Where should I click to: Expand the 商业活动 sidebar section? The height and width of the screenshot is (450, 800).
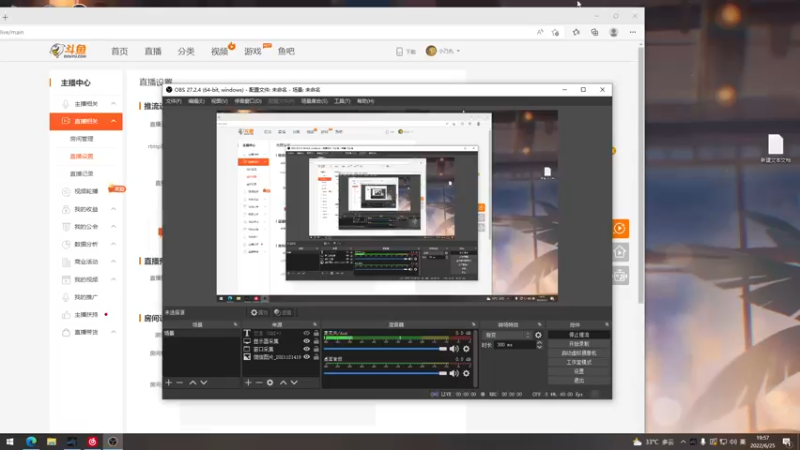[113, 262]
